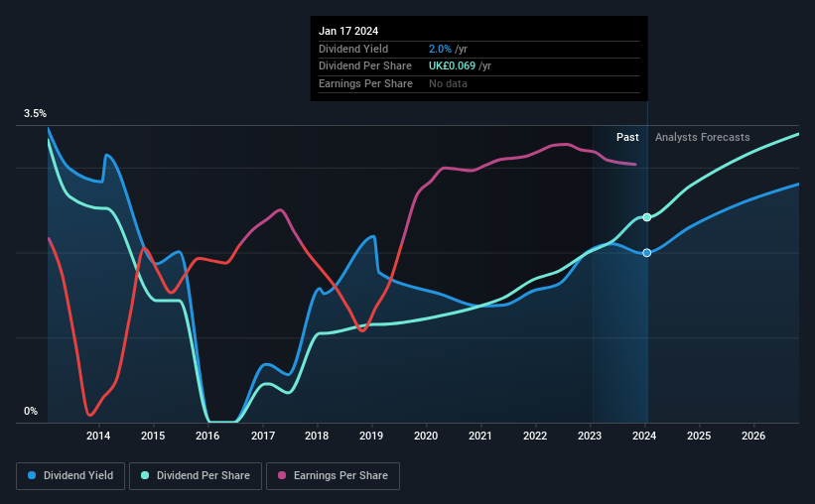This screenshot has height=504, width=815.
Task: Click the Past section label
Action: pos(627,137)
